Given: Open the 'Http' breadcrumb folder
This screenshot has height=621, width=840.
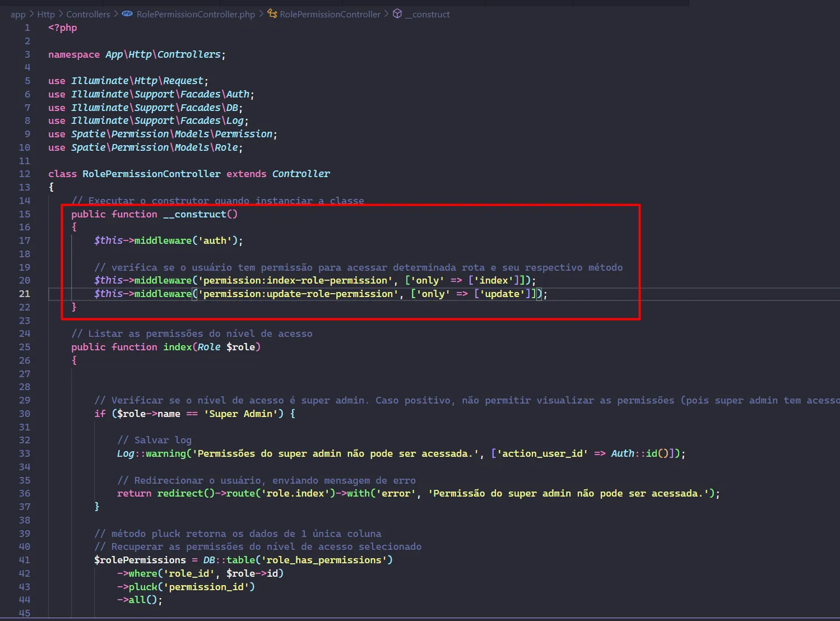Looking at the screenshot, I should [x=46, y=15].
